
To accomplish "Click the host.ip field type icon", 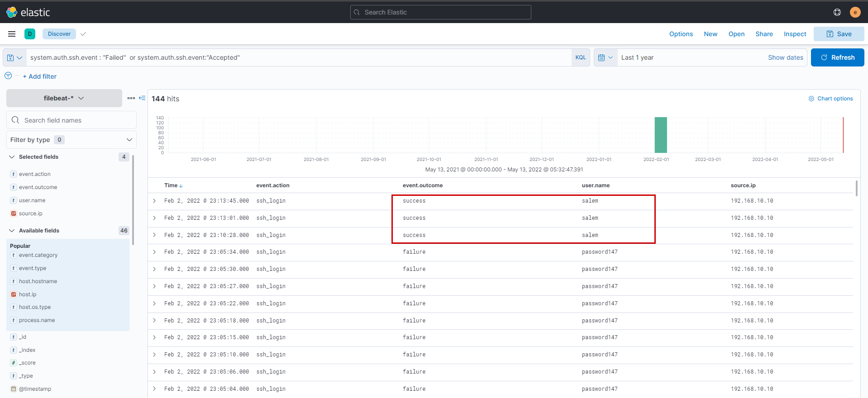I will tap(14, 294).
